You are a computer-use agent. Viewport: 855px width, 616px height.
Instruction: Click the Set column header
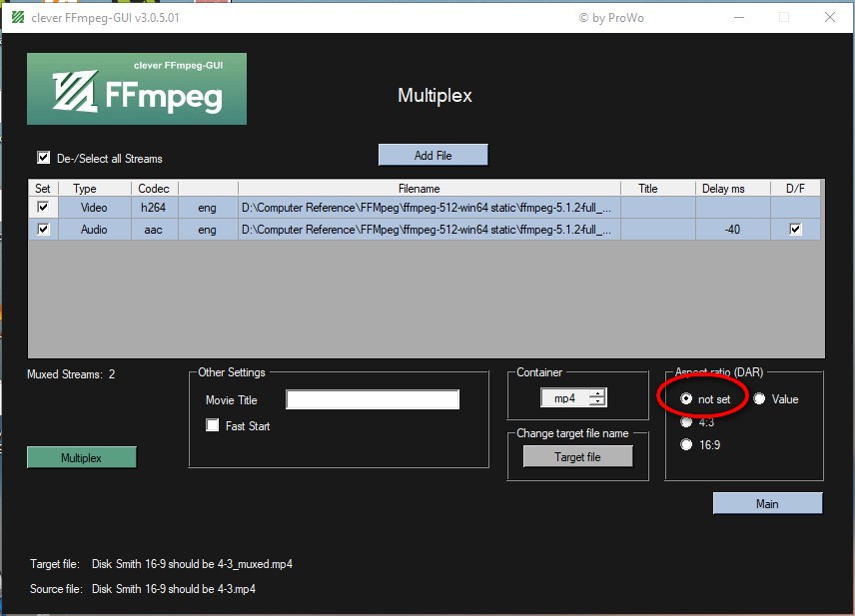[x=43, y=189]
